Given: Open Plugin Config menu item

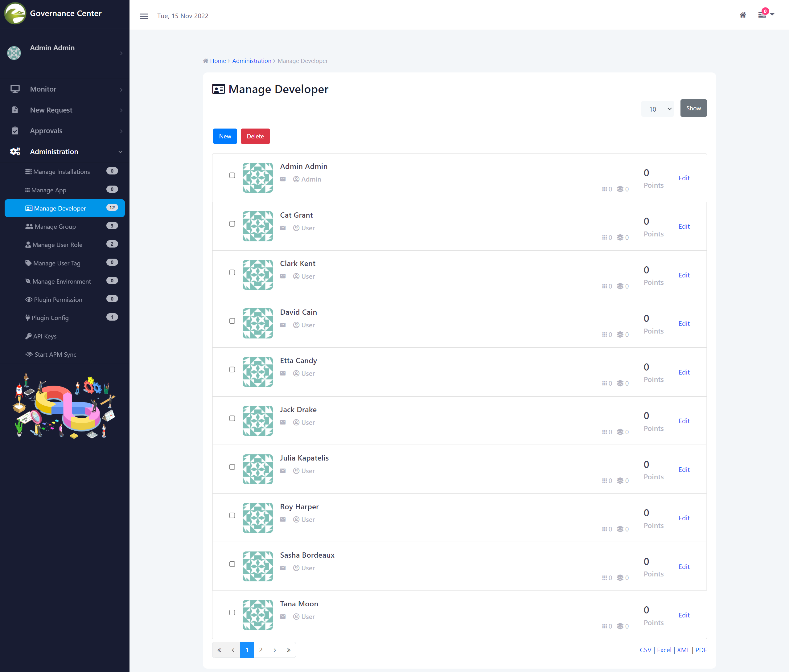Looking at the screenshot, I should coord(50,318).
